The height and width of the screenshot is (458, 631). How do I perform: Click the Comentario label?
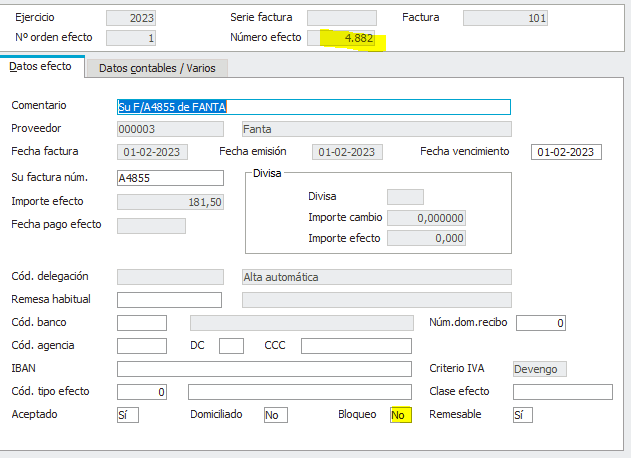[x=39, y=105]
